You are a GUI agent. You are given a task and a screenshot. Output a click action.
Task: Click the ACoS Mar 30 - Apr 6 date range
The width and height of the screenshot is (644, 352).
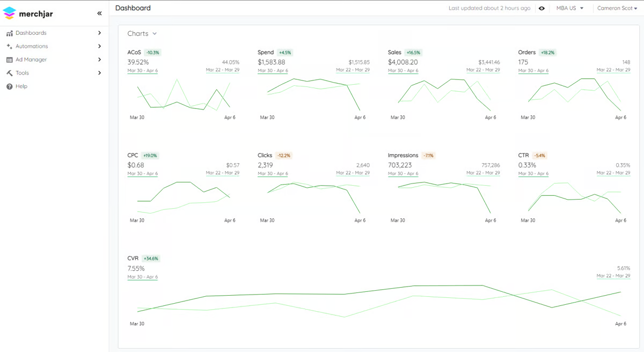click(142, 70)
